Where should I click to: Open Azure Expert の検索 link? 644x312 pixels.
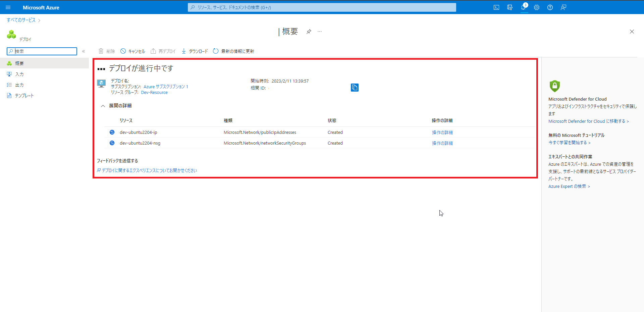569,187
